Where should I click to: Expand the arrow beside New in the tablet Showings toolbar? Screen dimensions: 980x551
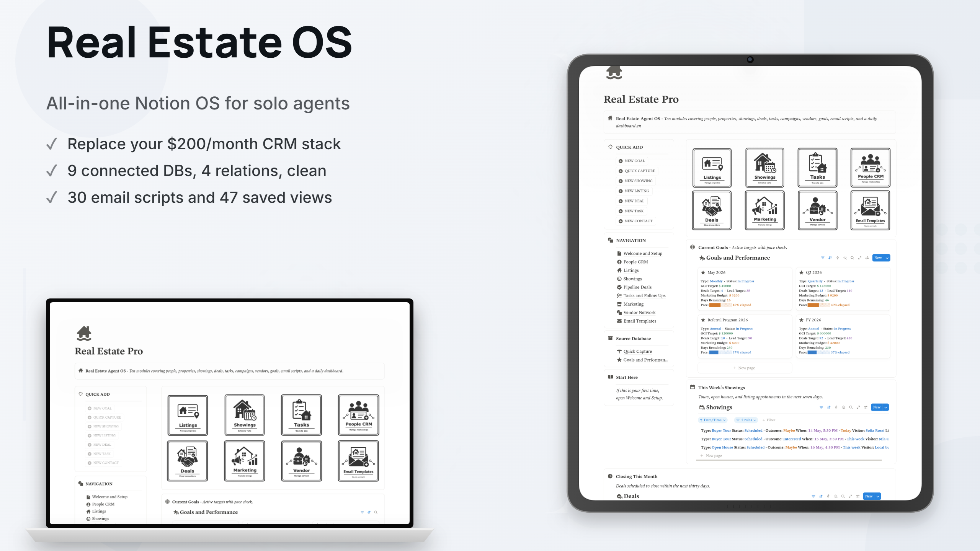pos(885,407)
